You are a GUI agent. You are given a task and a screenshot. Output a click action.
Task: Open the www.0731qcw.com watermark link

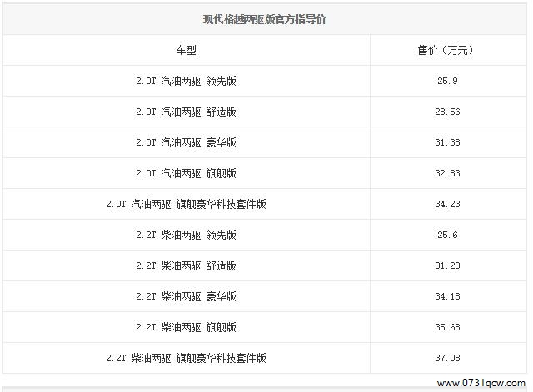[x=481, y=383]
